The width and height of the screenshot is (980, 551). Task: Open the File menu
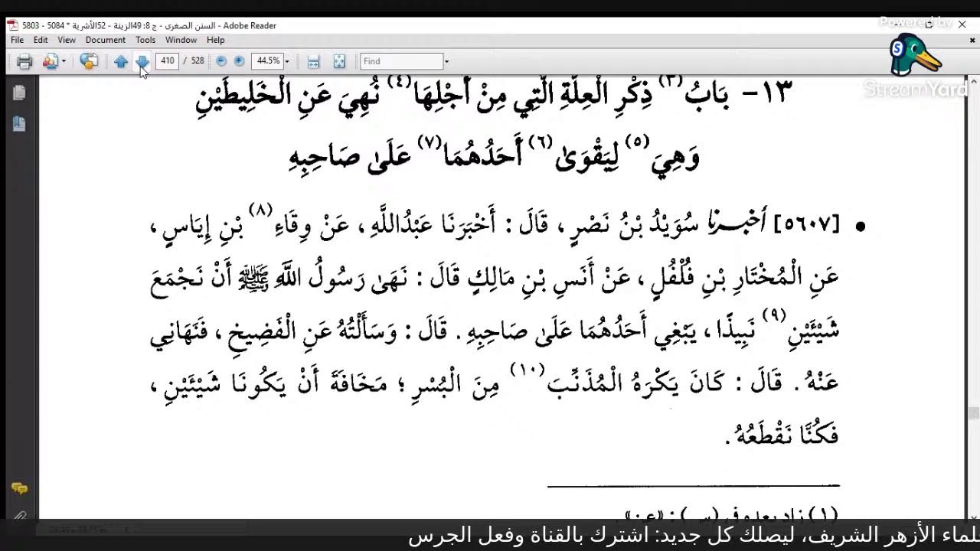pos(17,40)
